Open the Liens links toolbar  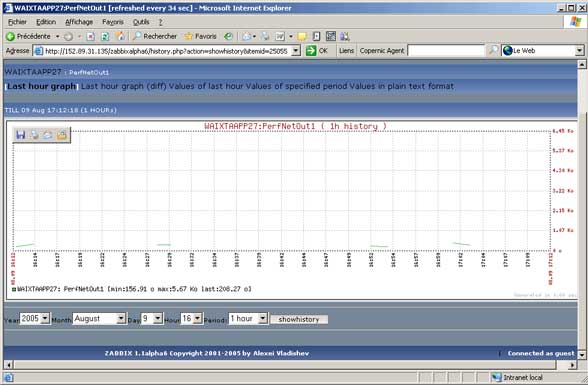point(346,51)
